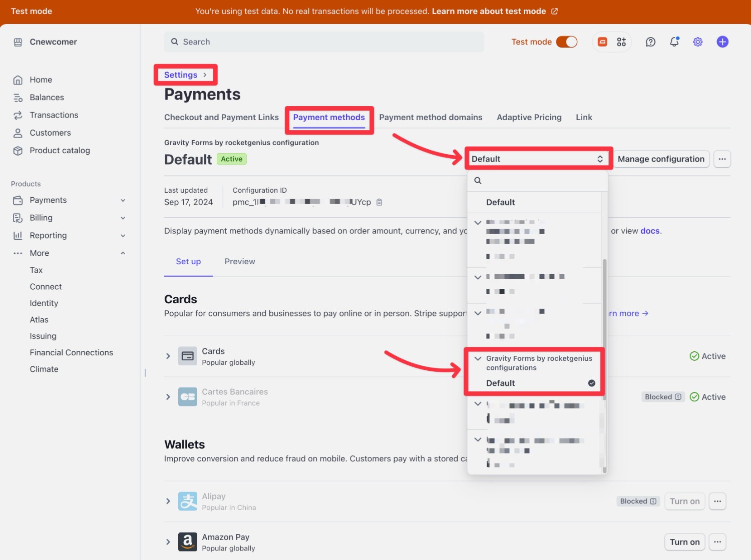Open Financial Connections in the sidebar
Screen dimensions: 751x560
tap(71, 353)
